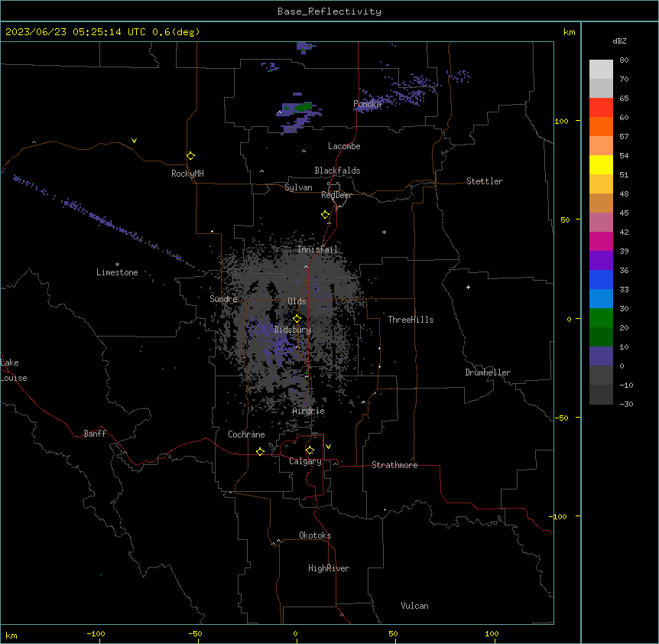Select the Drumheller label
This screenshot has height=644, width=659.
click(488, 372)
